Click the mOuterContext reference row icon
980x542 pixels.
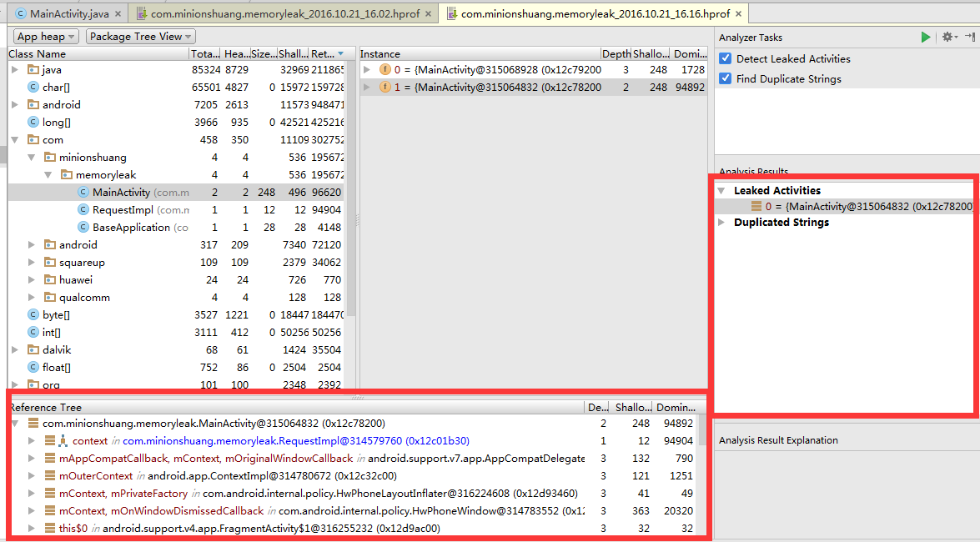click(x=50, y=476)
